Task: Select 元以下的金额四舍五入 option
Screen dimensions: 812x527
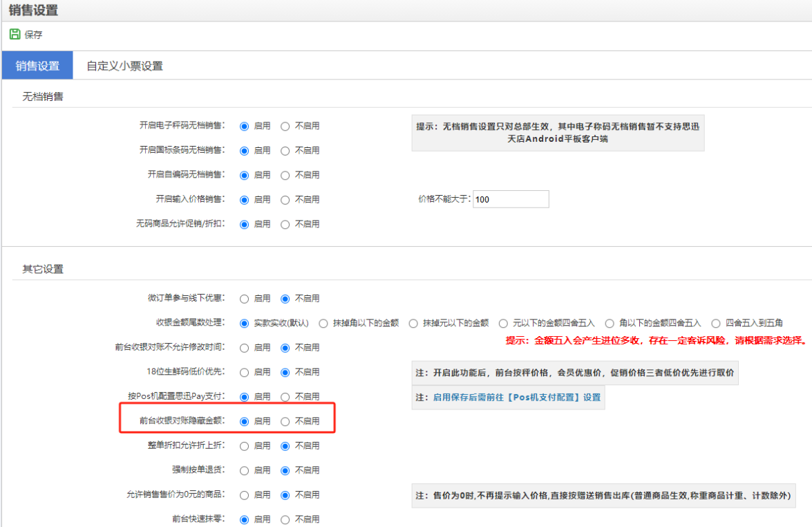Action: 503,324
